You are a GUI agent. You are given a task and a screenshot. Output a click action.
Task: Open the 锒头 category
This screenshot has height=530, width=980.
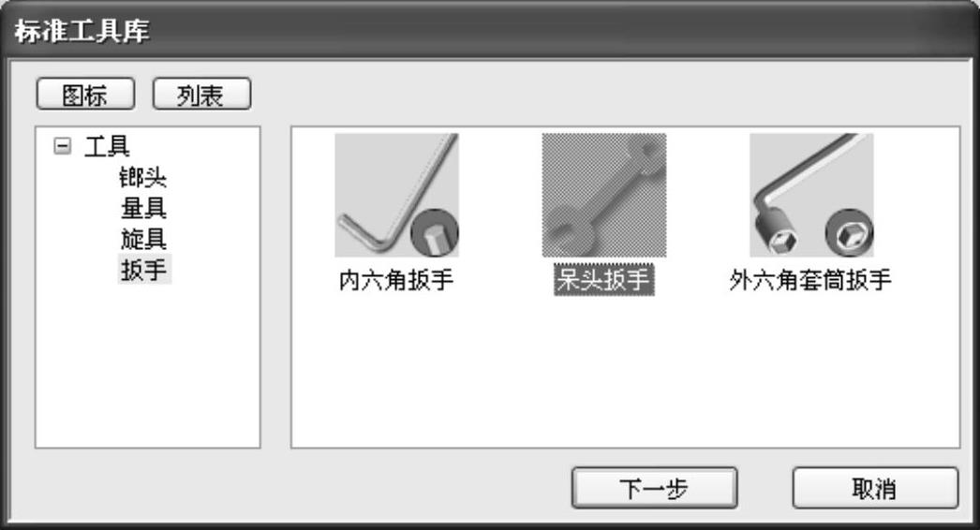143,178
